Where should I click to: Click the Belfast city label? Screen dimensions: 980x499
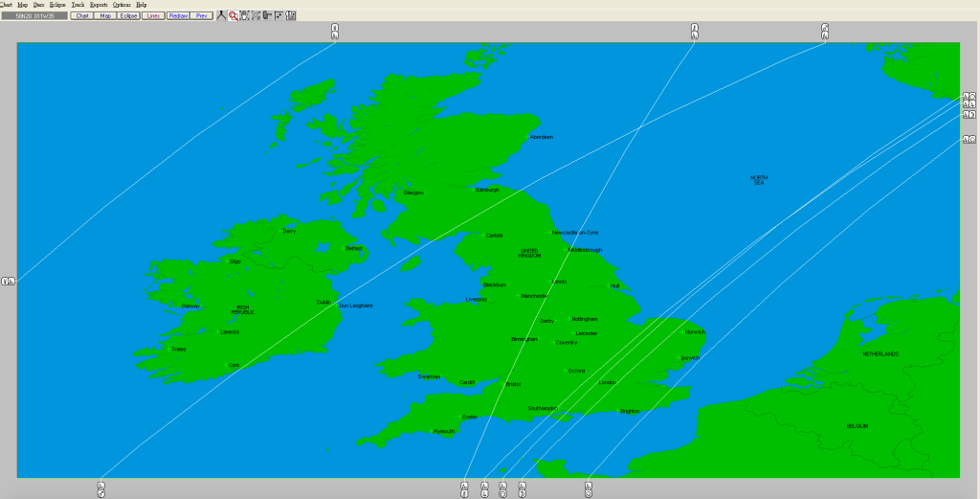pos(354,249)
